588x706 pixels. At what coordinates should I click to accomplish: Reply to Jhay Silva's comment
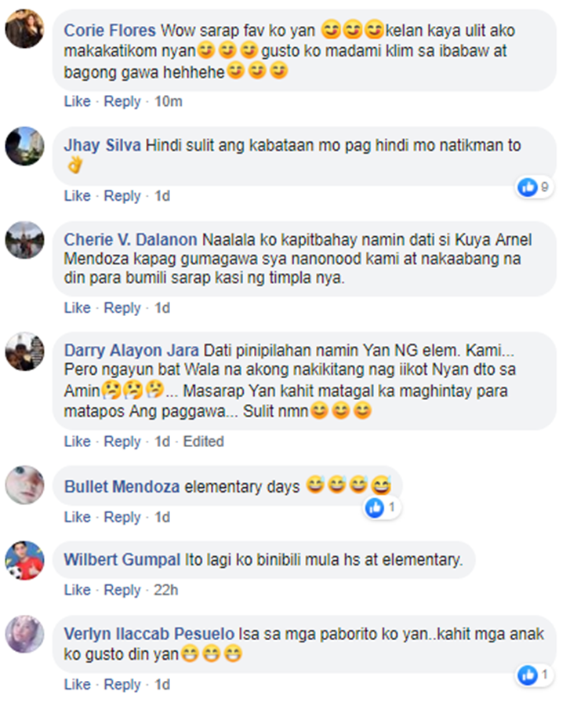click(122, 196)
